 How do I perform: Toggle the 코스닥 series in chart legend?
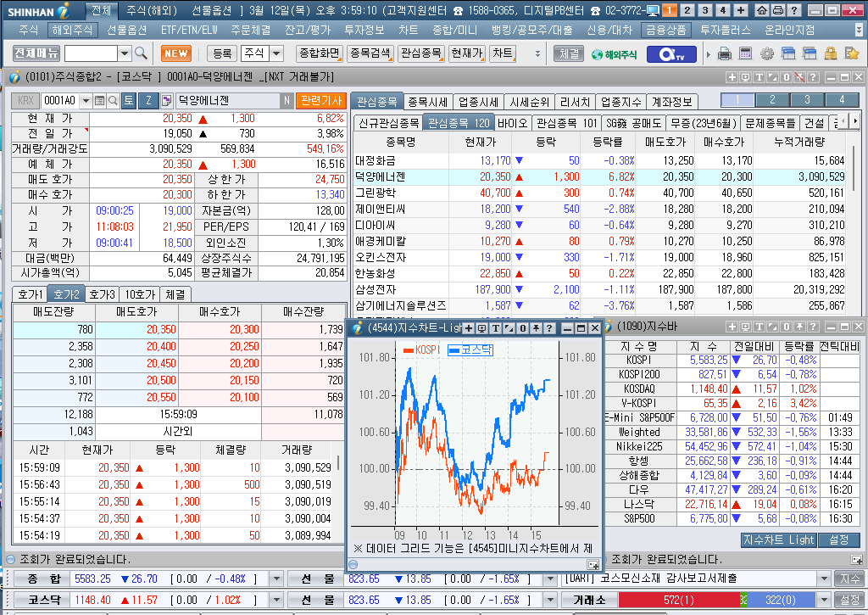click(470, 350)
